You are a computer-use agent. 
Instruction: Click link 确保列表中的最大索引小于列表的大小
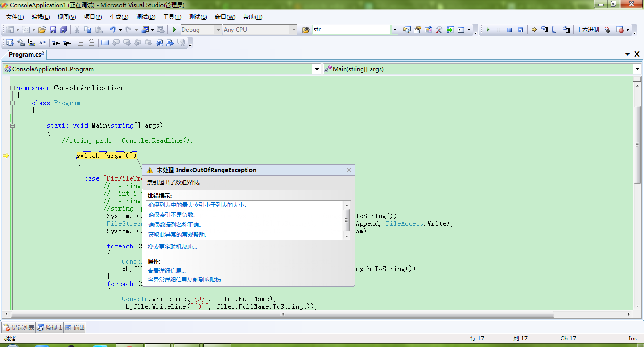point(198,205)
